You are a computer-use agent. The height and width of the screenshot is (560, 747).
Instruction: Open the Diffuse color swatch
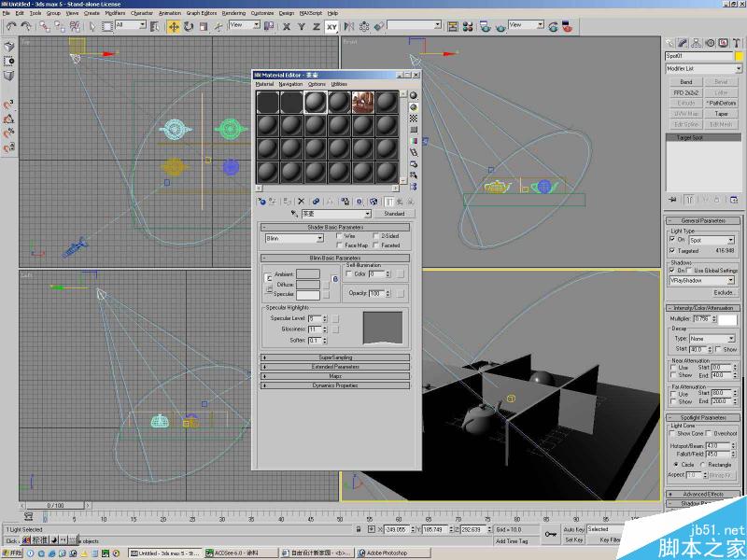pyautogui.click(x=308, y=283)
